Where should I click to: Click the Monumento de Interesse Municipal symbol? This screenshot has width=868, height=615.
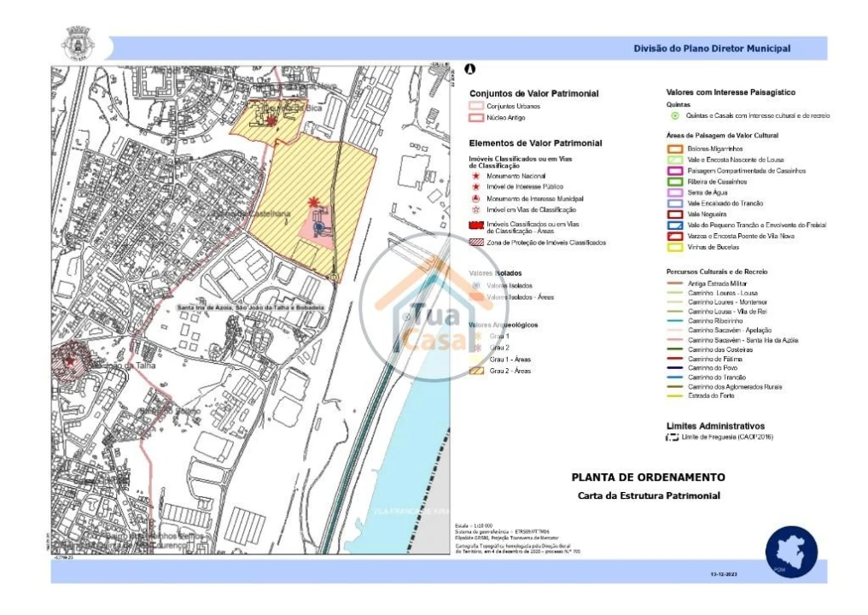coord(475,197)
